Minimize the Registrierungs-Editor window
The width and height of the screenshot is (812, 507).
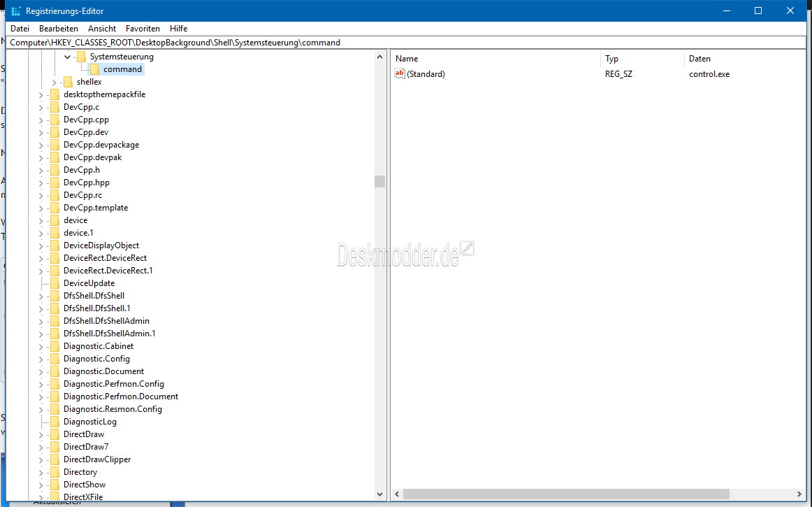tap(727, 10)
